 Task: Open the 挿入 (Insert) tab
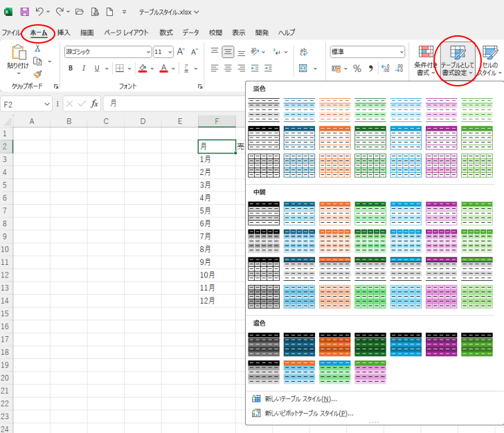[x=64, y=33]
